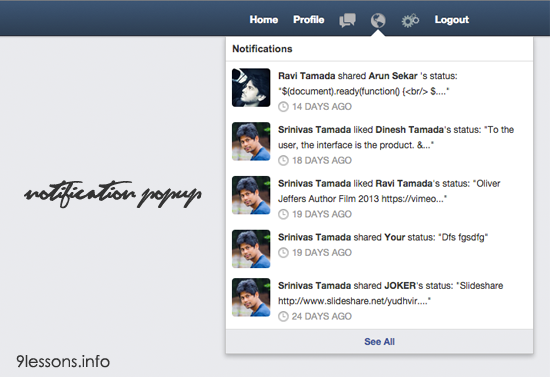Click 'user, the interface is the product' text
550x377 pixels.
[356, 145]
